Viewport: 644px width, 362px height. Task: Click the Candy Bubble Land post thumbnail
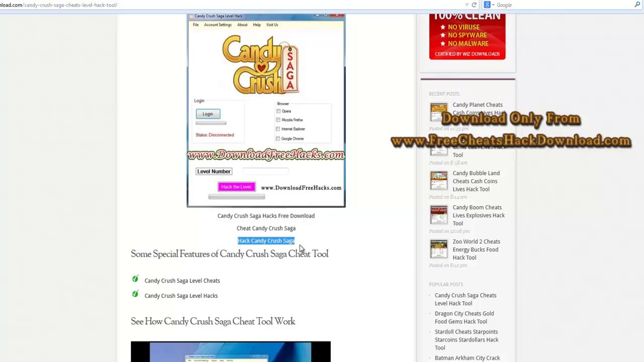click(439, 181)
